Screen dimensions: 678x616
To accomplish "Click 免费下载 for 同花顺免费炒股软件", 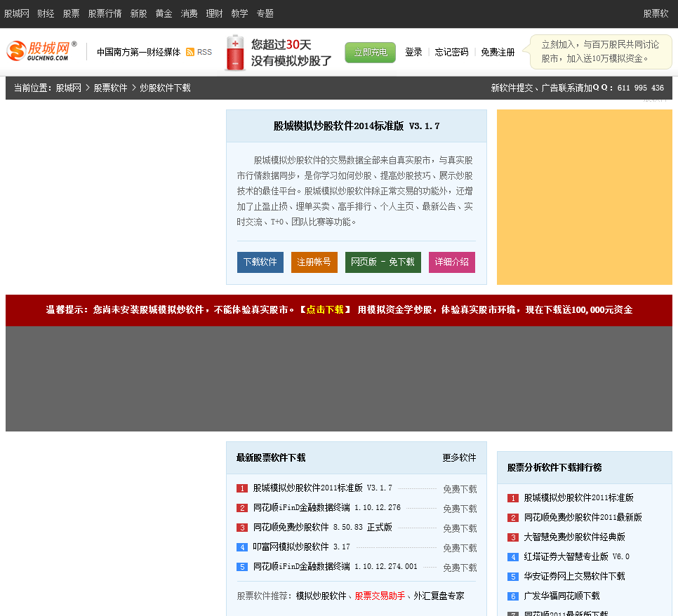I will (460, 529).
